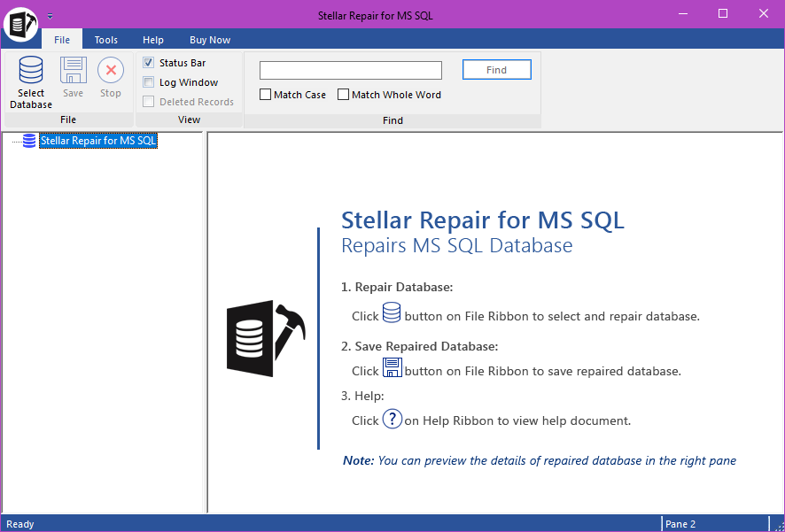This screenshot has width=785, height=532.
Task: Enable Match Whole Word searching
Action: click(x=343, y=94)
